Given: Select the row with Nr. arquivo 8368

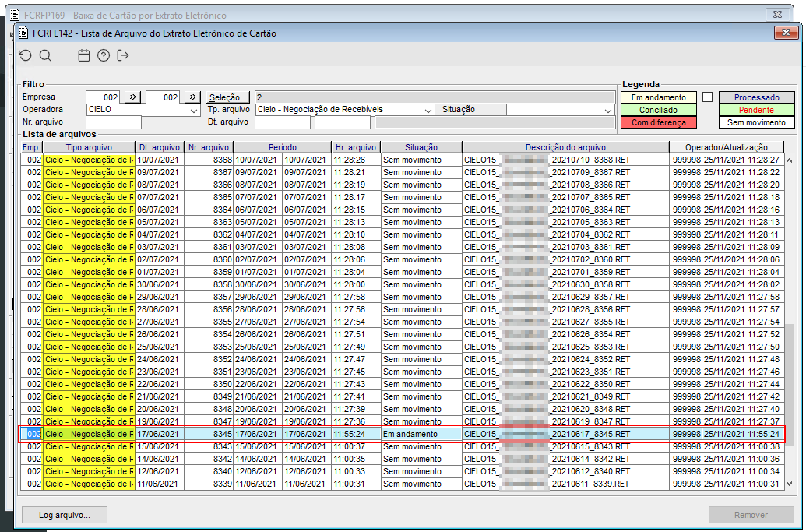Looking at the screenshot, I should pyautogui.click(x=403, y=160).
